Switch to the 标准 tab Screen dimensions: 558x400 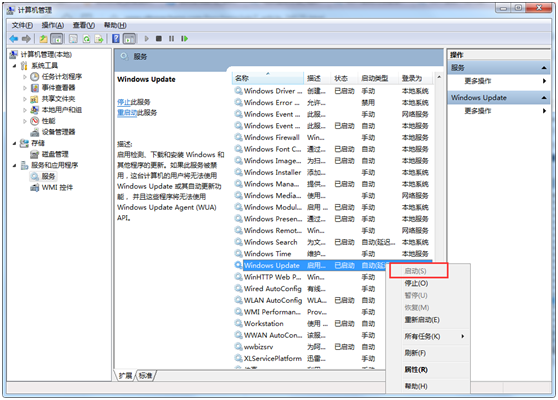tap(146, 375)
